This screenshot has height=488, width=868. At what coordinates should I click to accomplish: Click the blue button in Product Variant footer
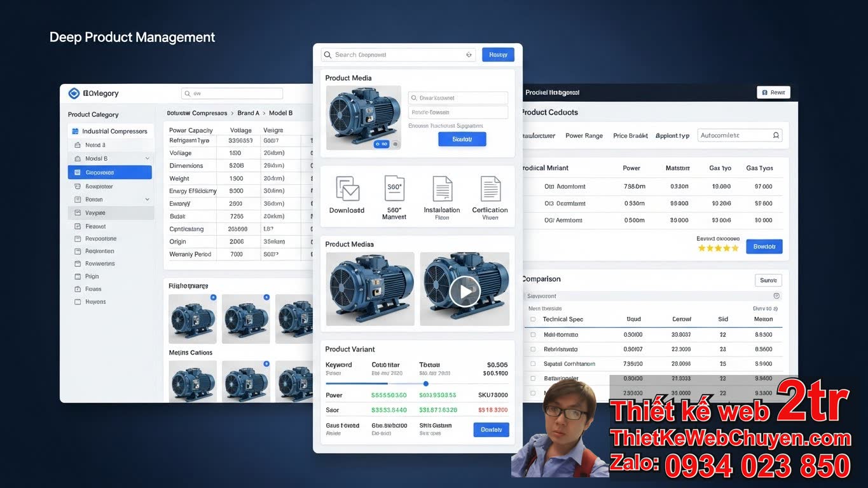(492, 430)
